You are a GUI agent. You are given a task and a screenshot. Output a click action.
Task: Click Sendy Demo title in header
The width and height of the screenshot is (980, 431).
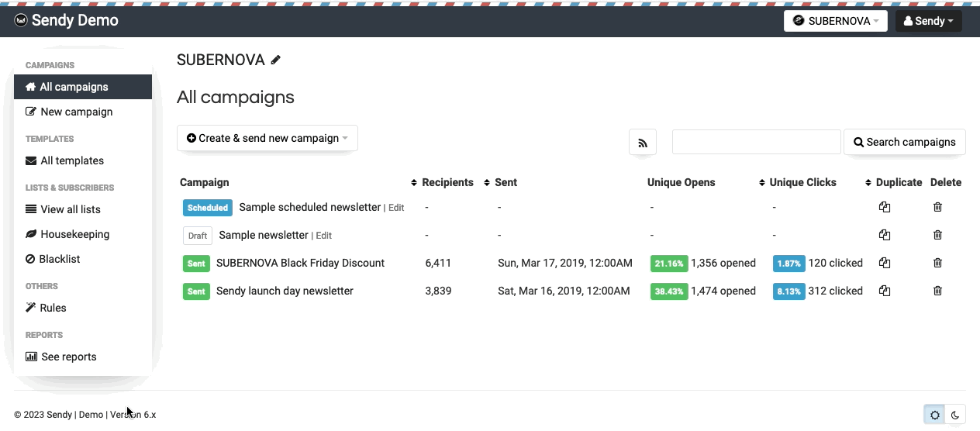pos(75,20)
